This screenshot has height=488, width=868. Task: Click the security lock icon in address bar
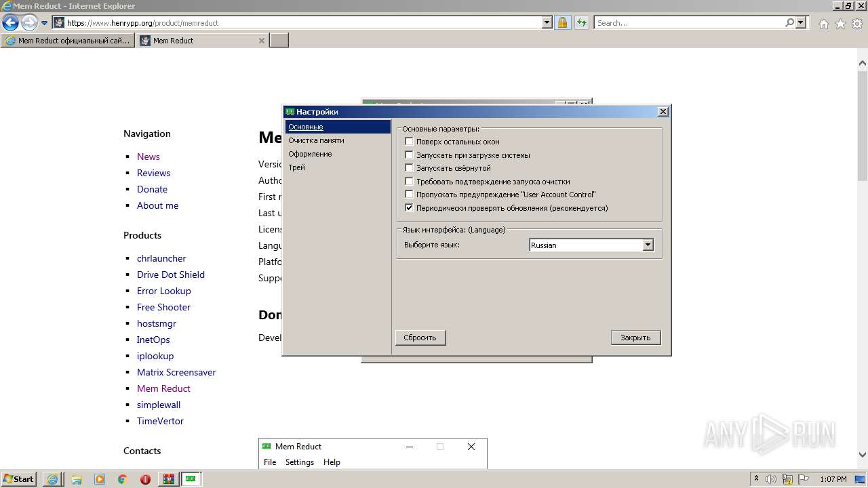pyautogui.click(x=562, y=22)
